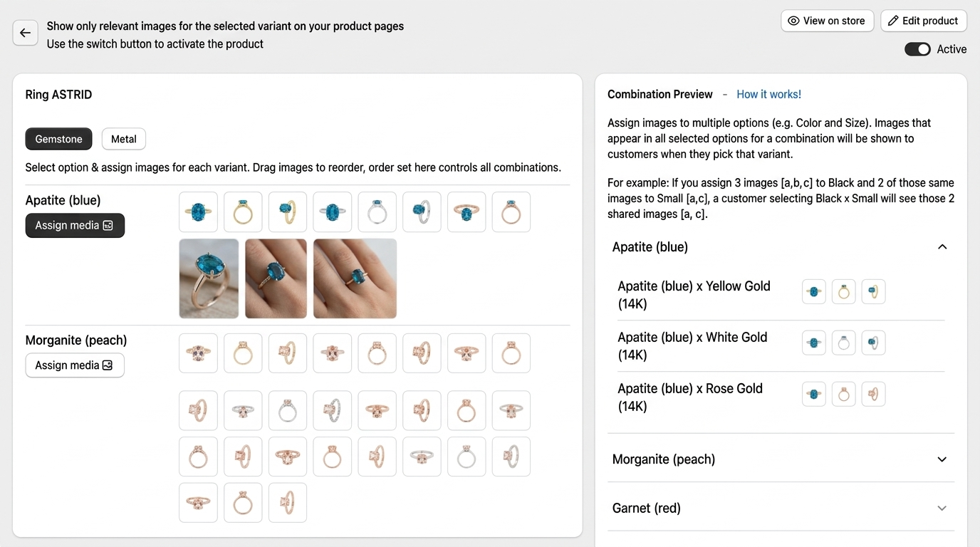Click the eye icon in View on store
980x547 pixels.
793,21
